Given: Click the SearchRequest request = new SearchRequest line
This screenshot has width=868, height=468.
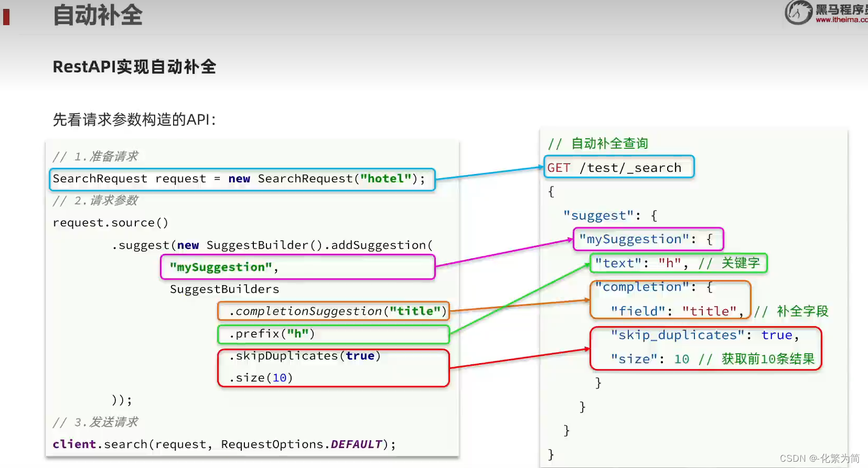Looking at the screenshot, I should point(239,179).
